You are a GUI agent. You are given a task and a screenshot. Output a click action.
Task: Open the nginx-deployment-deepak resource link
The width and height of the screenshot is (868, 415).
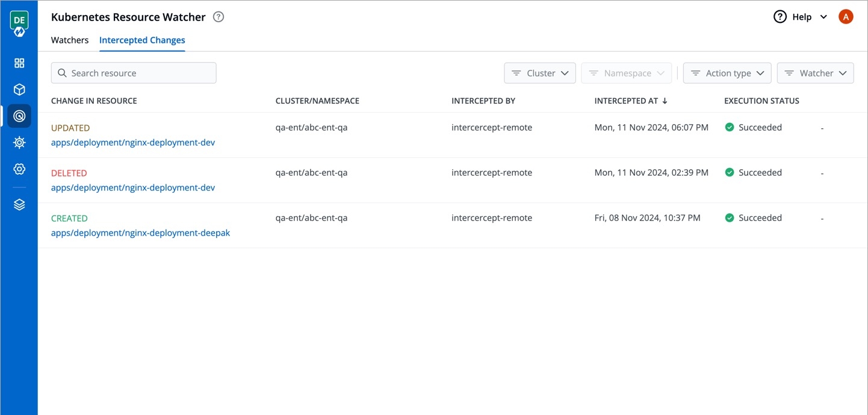pyautogui.click(x=140, y=233)
